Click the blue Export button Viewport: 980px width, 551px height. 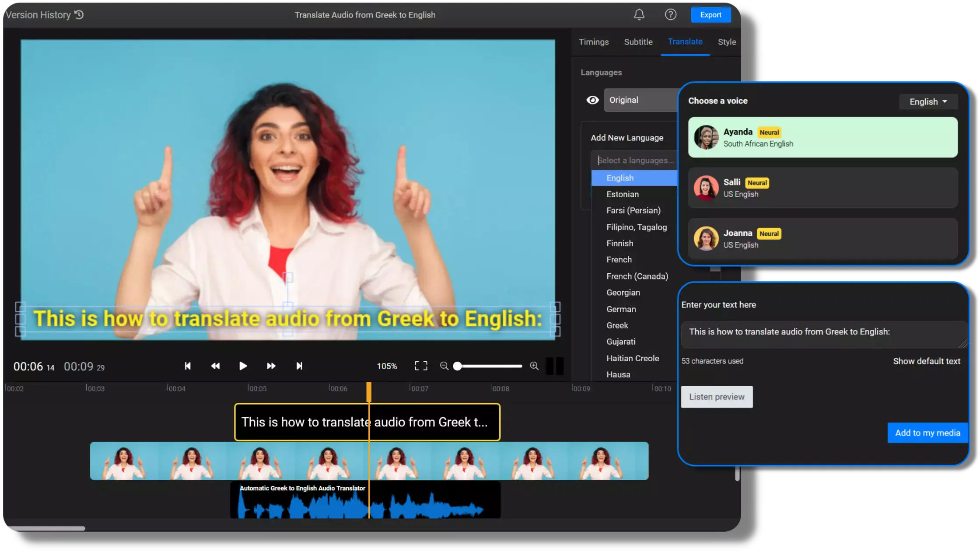710,15
